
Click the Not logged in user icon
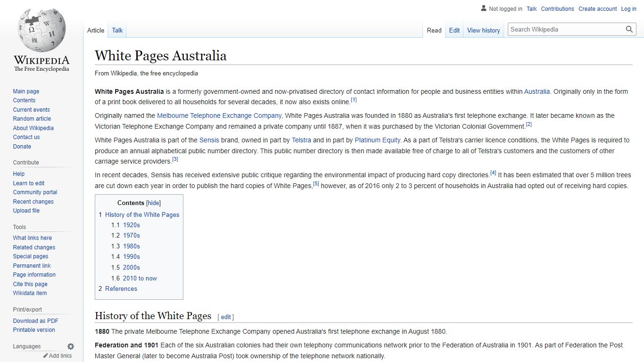pos(484,8)
